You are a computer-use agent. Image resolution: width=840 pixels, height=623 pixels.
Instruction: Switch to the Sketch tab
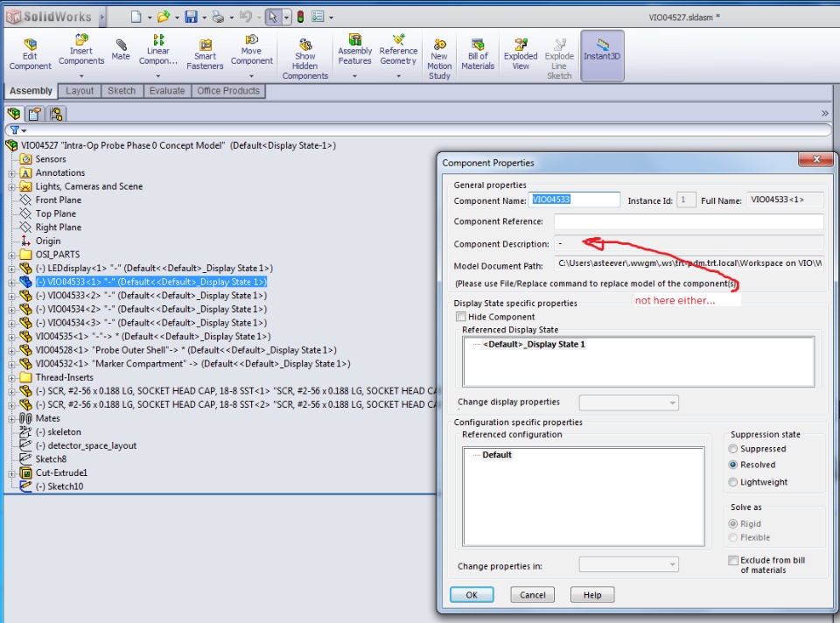tap(122, 90)
